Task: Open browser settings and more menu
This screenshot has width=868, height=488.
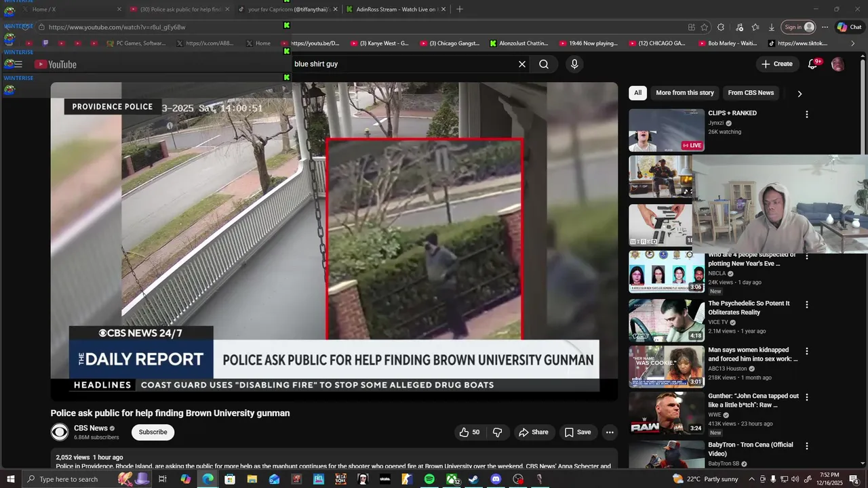Action: (825, 27)
